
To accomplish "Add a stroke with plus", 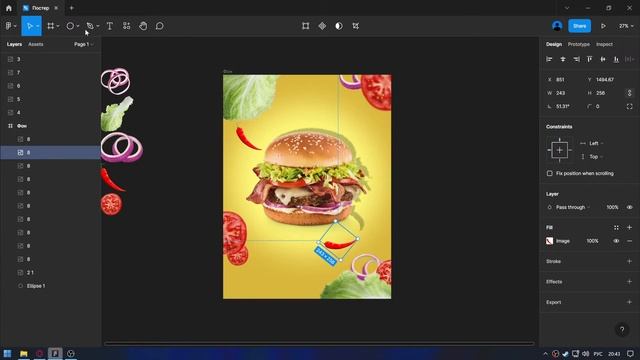I will [x=629, y=261].
